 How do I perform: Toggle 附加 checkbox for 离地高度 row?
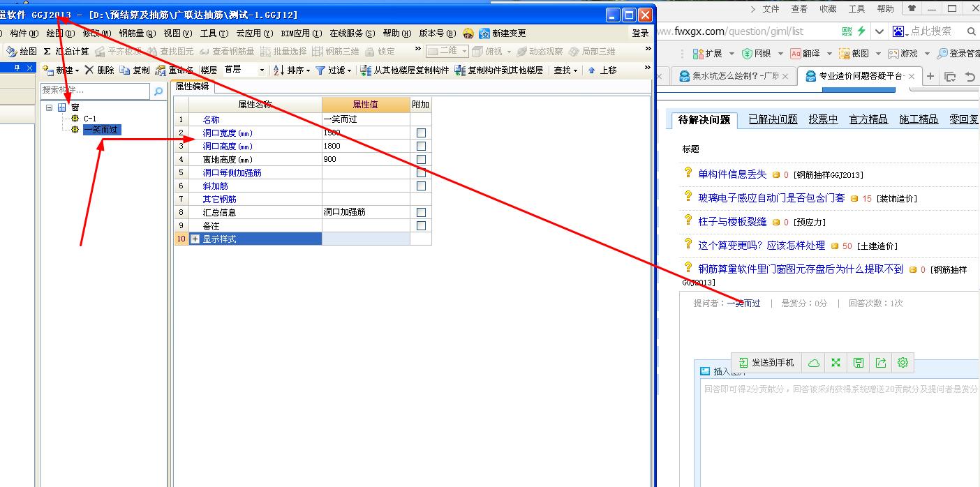click(x=421, y=159)
